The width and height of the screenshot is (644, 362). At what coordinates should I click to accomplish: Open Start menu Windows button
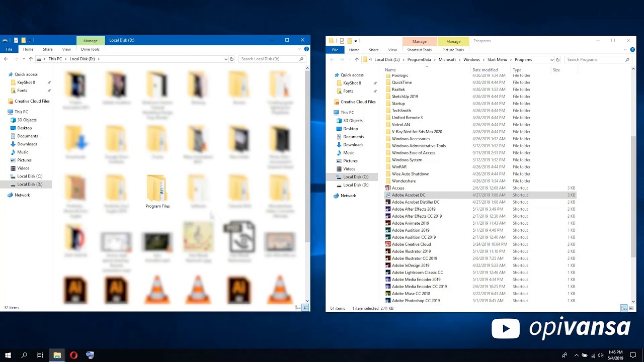pos(8,355)
